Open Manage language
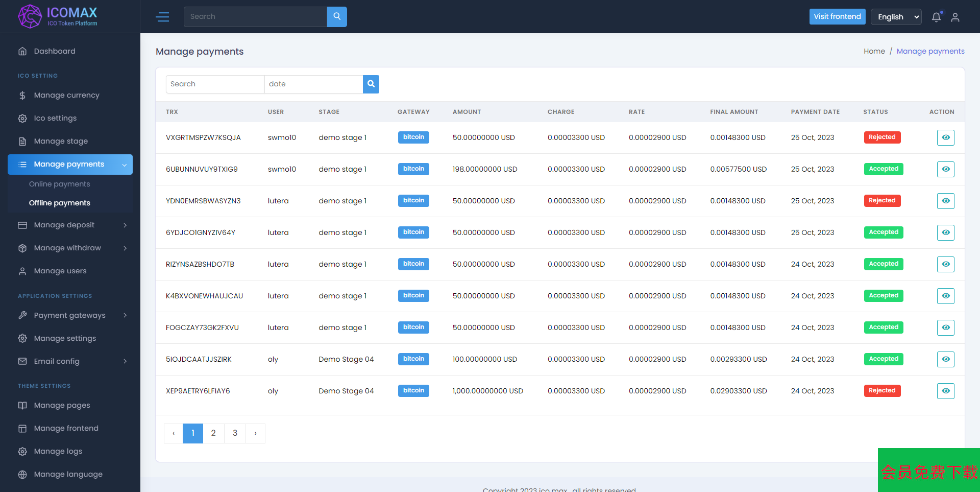The image size is (980, 492). point(70,474)
